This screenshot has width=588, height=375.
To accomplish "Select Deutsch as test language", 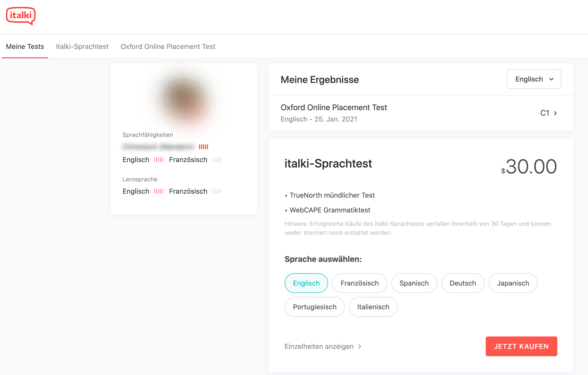I will (x=463, y=283).
